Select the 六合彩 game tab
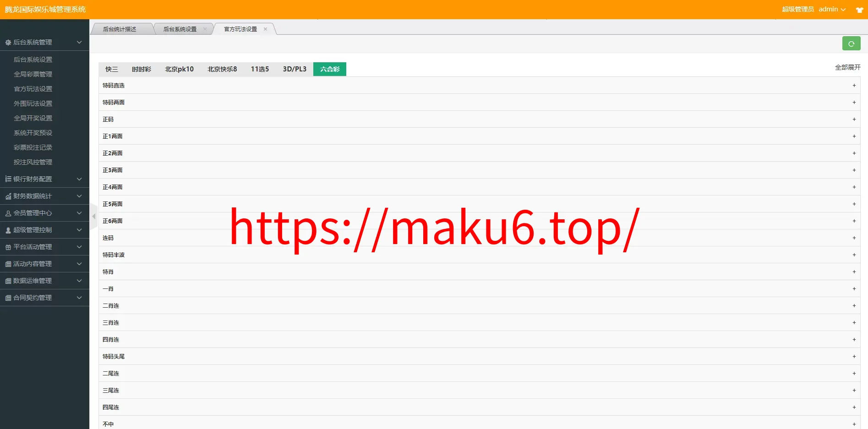The height and width of the screenshot is (429, 868). pyautogui.click(x=330, y=69)
